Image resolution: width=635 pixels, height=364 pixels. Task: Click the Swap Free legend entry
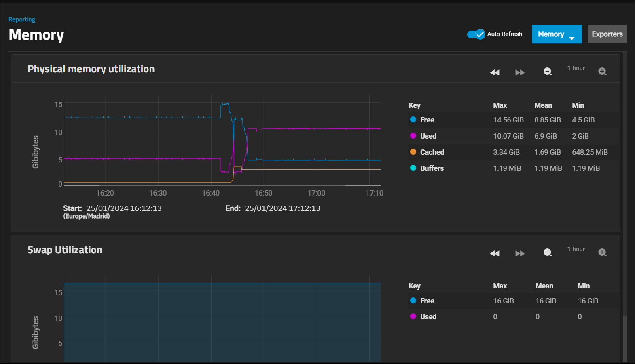pyautogui.click(x=422, y=301)
